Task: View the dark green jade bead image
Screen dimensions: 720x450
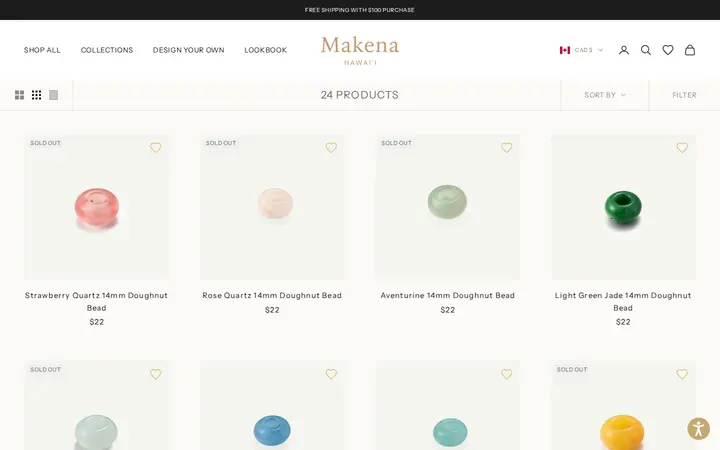Action: coord(623,207)
